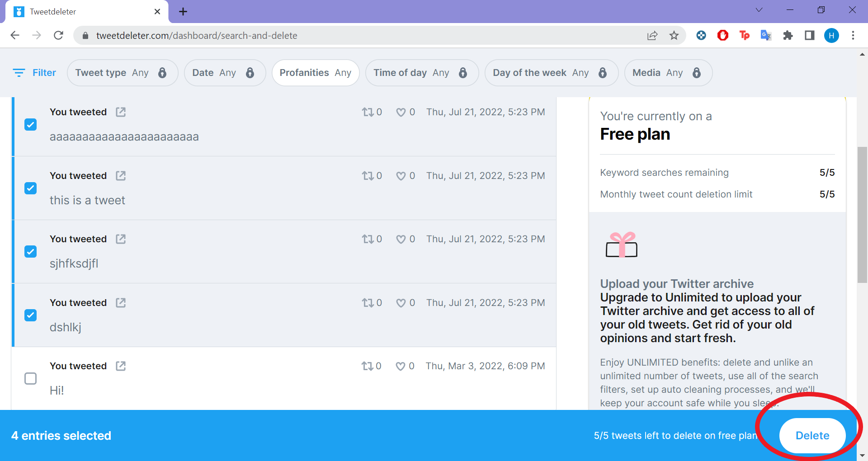This screenshot has height=461, width=868.
Task: Share this page via the share icon
Action: 652,35
